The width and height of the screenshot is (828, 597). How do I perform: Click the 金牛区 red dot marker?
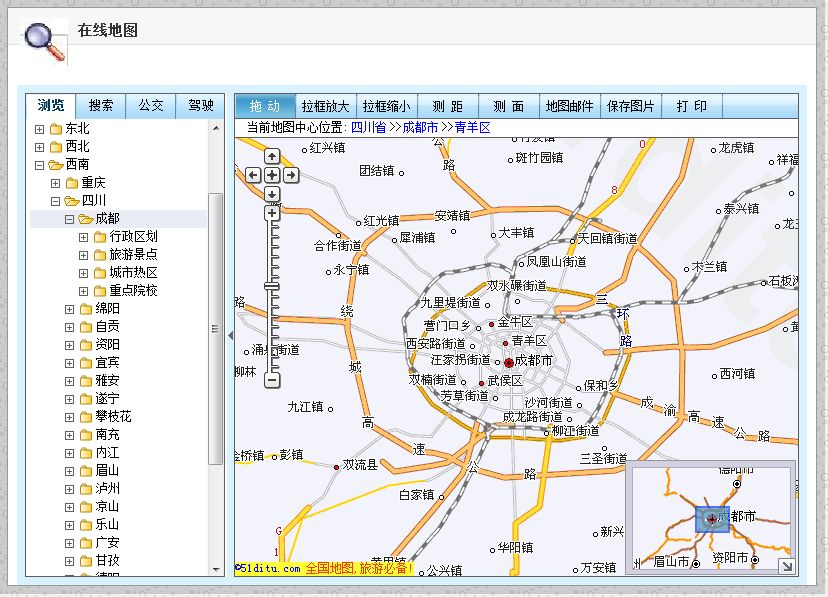pos(491,324)
